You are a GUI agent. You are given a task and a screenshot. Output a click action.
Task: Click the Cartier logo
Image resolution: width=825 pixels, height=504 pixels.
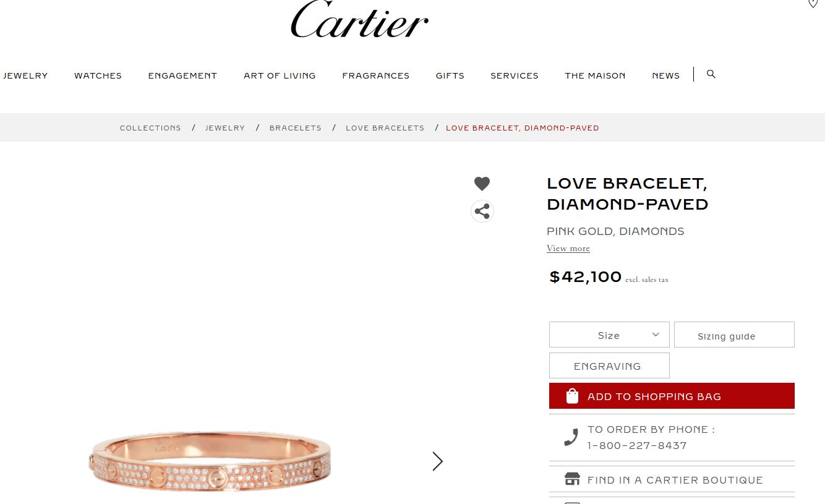(x=359, y=20)
